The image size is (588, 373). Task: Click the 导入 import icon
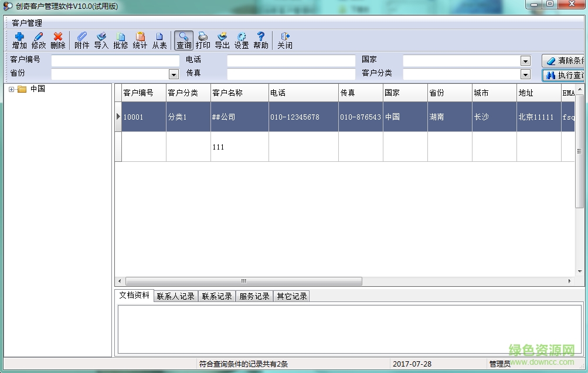click(100, 40)
